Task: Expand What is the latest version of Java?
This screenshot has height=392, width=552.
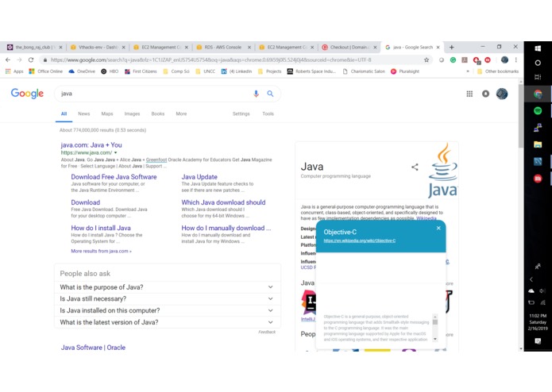Action: pos(168,322)
